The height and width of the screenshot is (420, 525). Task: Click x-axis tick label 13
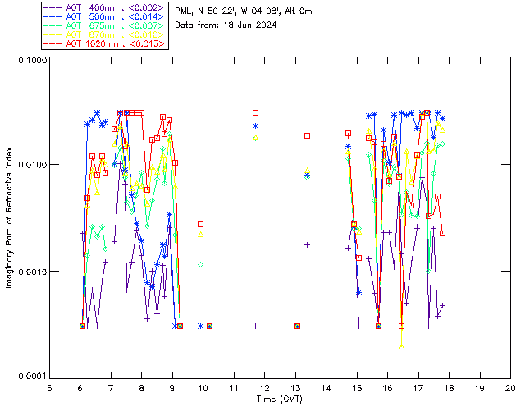point(295,388)
